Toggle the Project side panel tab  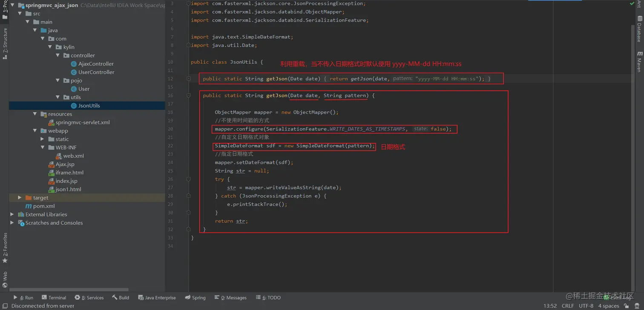(x=5, y=9)
